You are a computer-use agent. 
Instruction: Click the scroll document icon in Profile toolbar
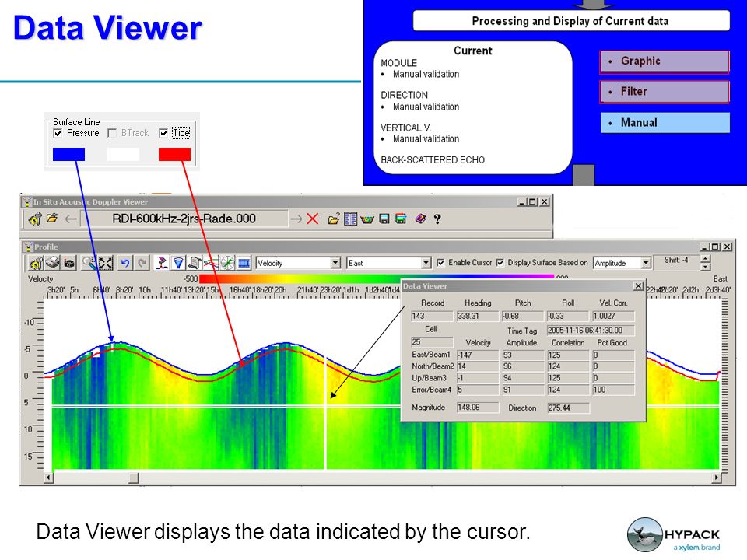click(x=195, y=263)
